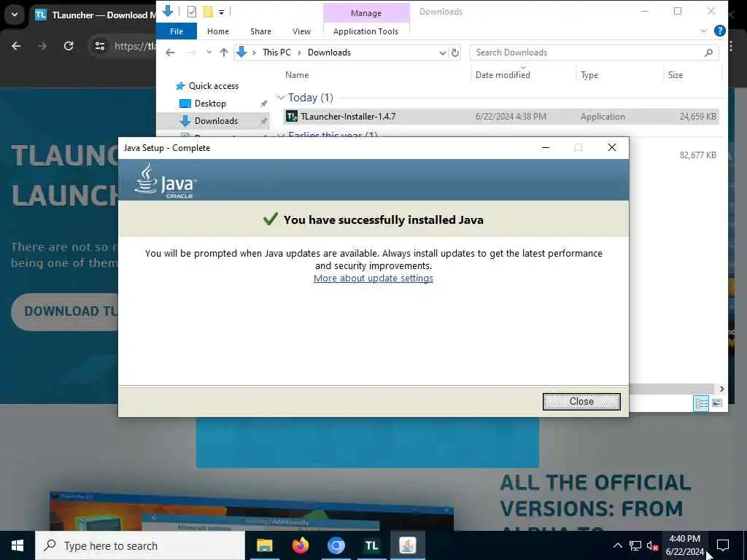Open File Explorer help icon

click(x=720, y=31)
